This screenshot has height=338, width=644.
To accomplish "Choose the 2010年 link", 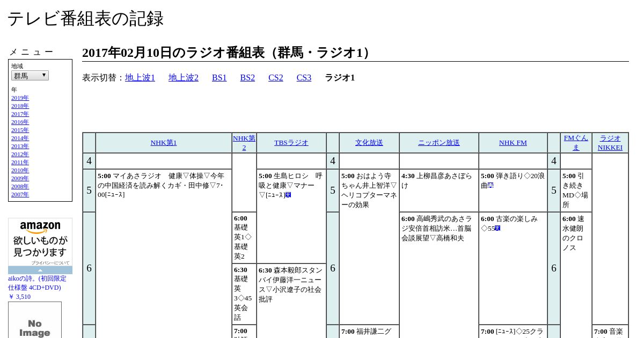I will [20, 171].
